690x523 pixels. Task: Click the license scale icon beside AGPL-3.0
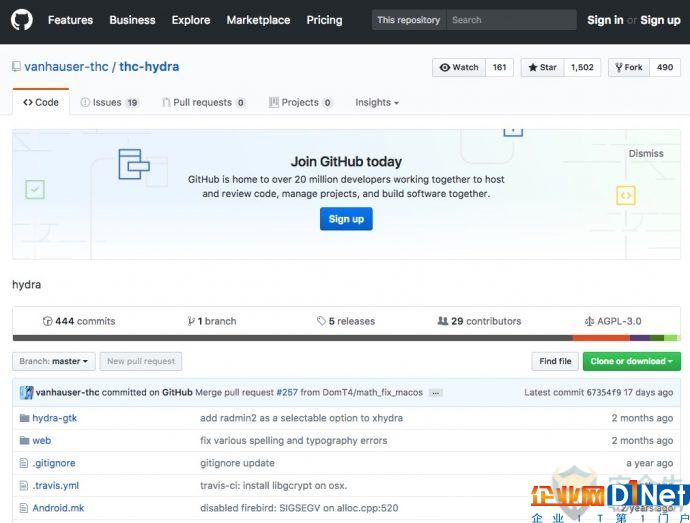[589, 321]
